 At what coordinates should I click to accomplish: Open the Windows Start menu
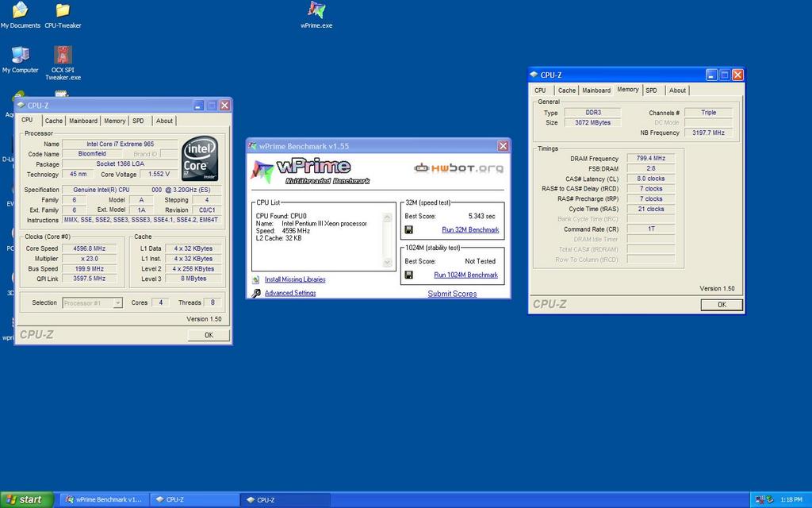click(x=27, y=500)
